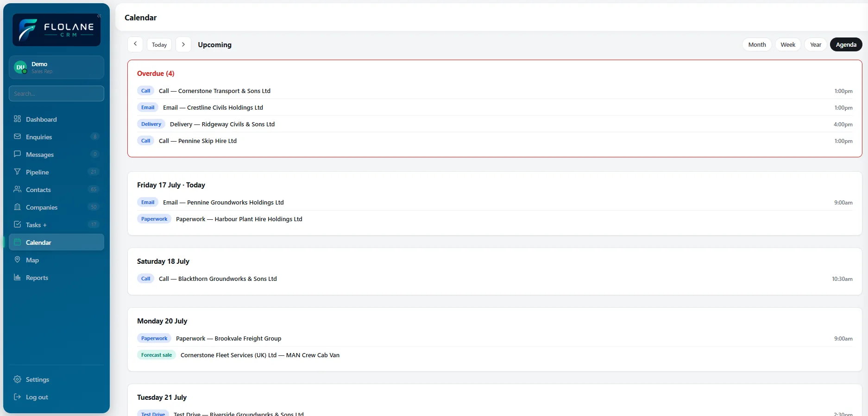
Task: Open the Reports bar chart icon
Action: (x=17, y=277)
